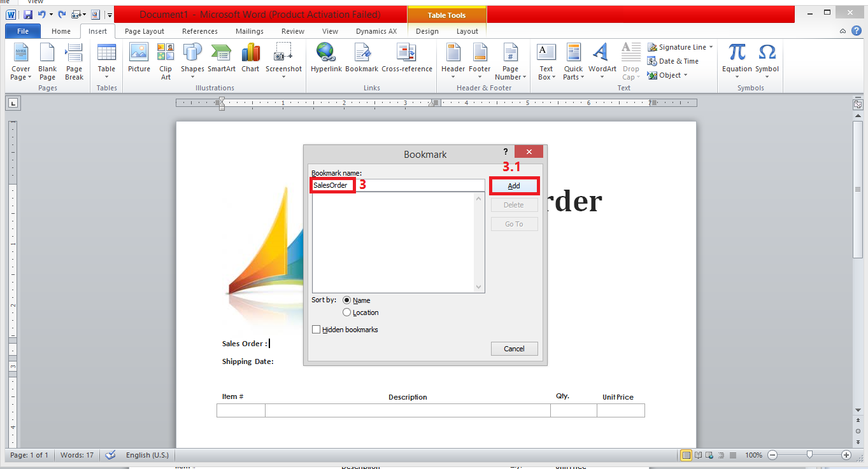Click the Save icon in quick access toolbar
Screen dimensions: 868x469
click(28, 14)
